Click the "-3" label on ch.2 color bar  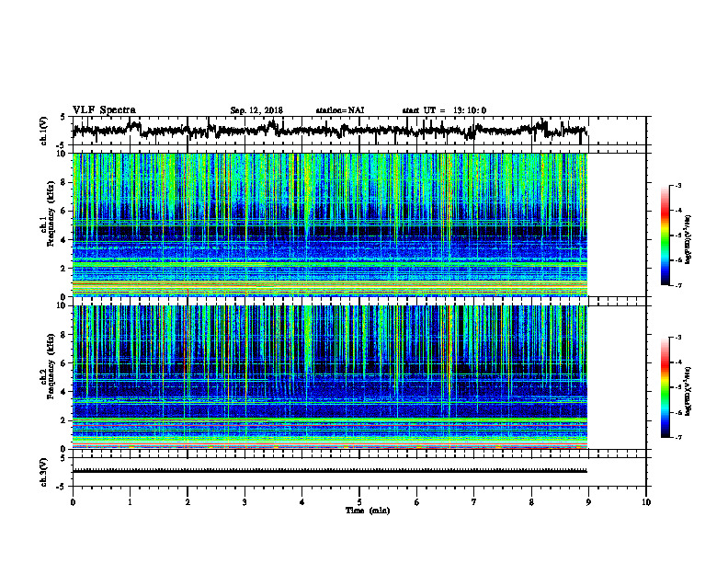click(x=677, y=338)
